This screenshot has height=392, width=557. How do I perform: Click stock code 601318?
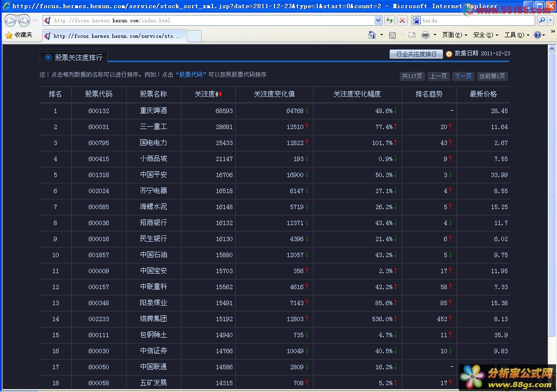[99, 175]
